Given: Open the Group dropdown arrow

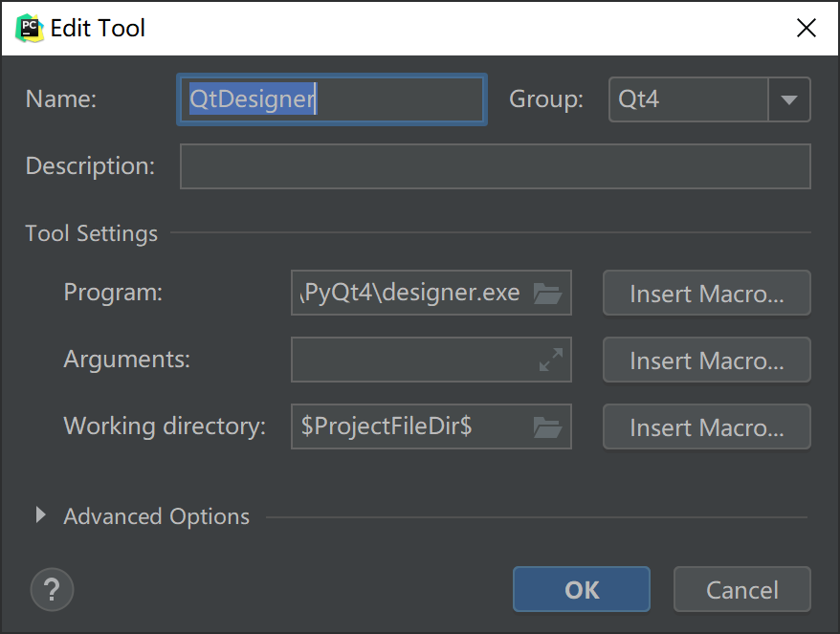Looking at the screenshot, I should (789, 100).
